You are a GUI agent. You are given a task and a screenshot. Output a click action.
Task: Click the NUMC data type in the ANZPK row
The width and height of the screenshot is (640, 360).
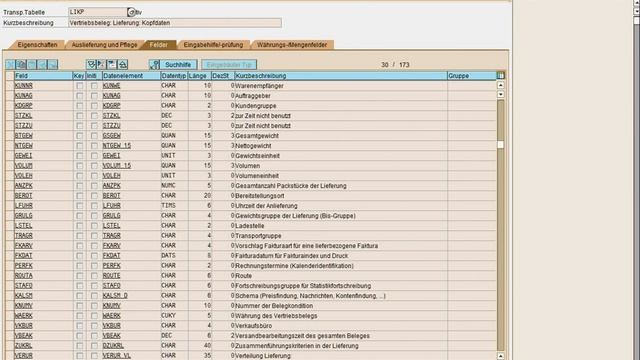coord(168,186)
